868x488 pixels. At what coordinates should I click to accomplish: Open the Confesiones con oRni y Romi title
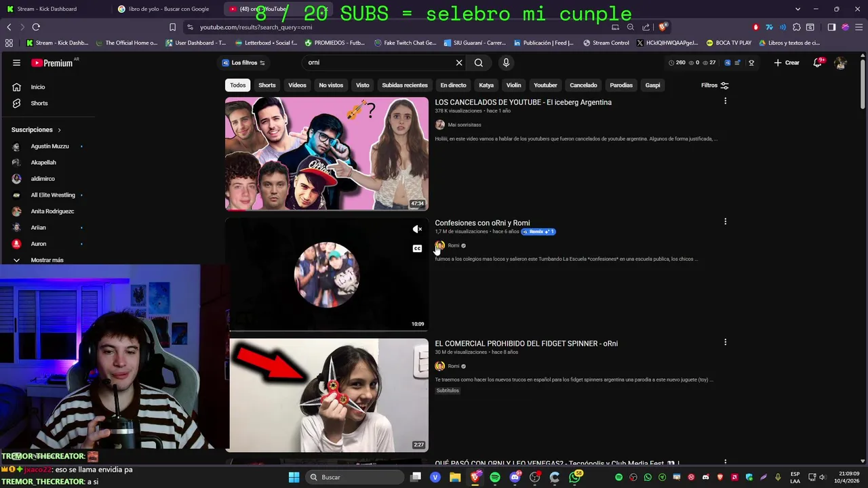(x=482, y=223)
